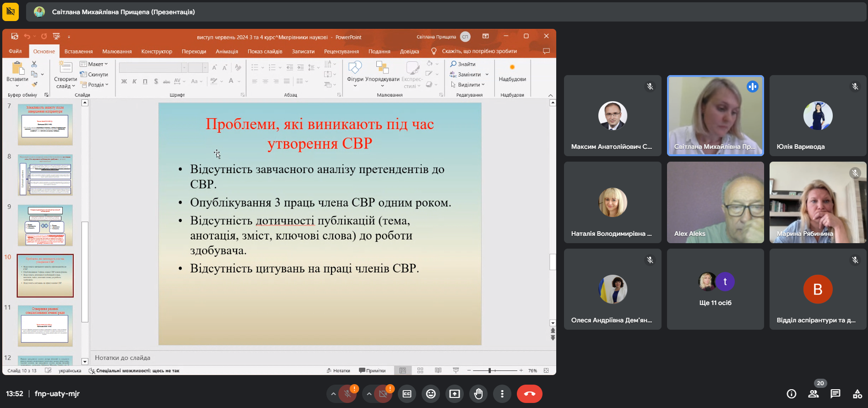Start presenting your screen in Meet

click(455, 394)
